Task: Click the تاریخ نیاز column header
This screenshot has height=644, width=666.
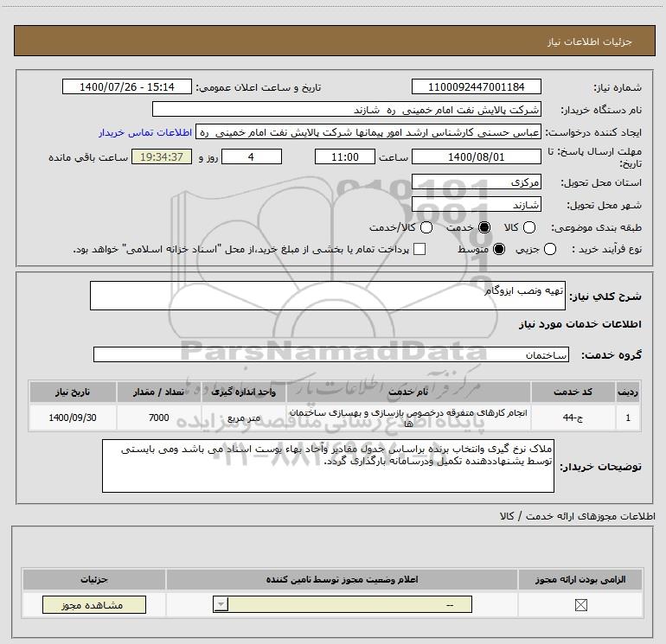Action: (73, 392)
